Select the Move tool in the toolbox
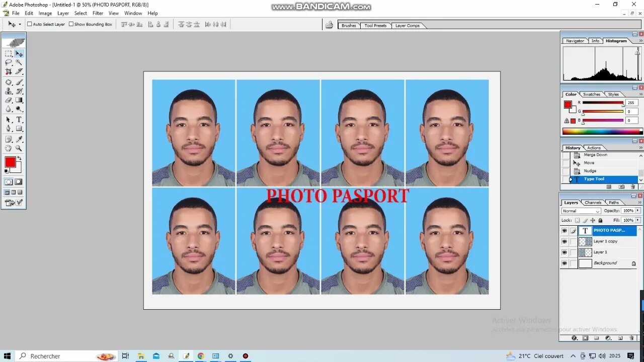The width and height of the screenshot is (644, 362). pyautogui.click(x=19, y=53)
